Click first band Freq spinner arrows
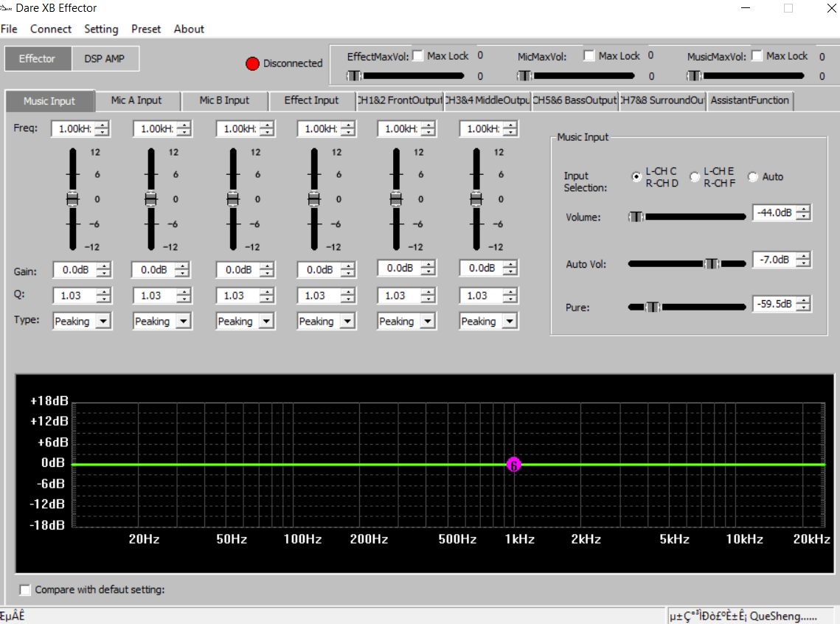Screen dimensions: 840x624 click(102, 128)
